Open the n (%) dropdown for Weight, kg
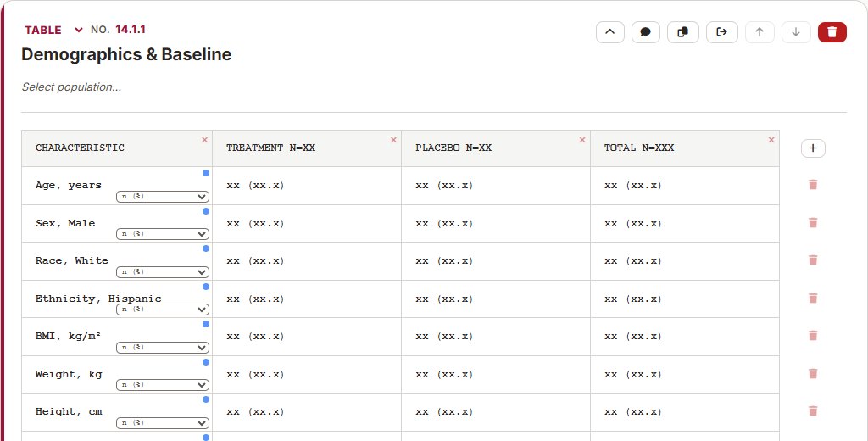Screen dimensions: 868x441 (x=163, y=385)
